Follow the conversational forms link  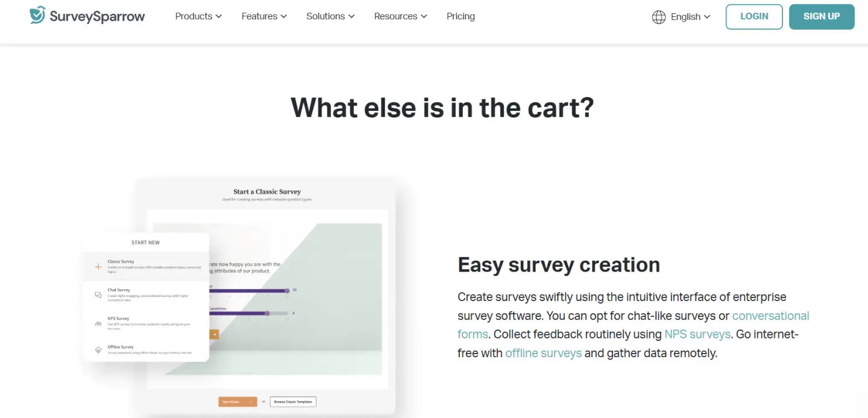coord(770,316)
